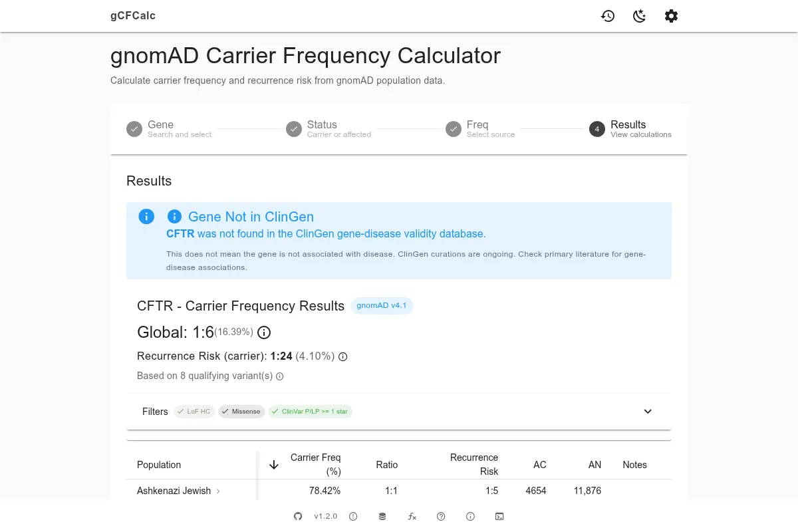Click the Carrier Freq sort arrow

coord(273,464)
